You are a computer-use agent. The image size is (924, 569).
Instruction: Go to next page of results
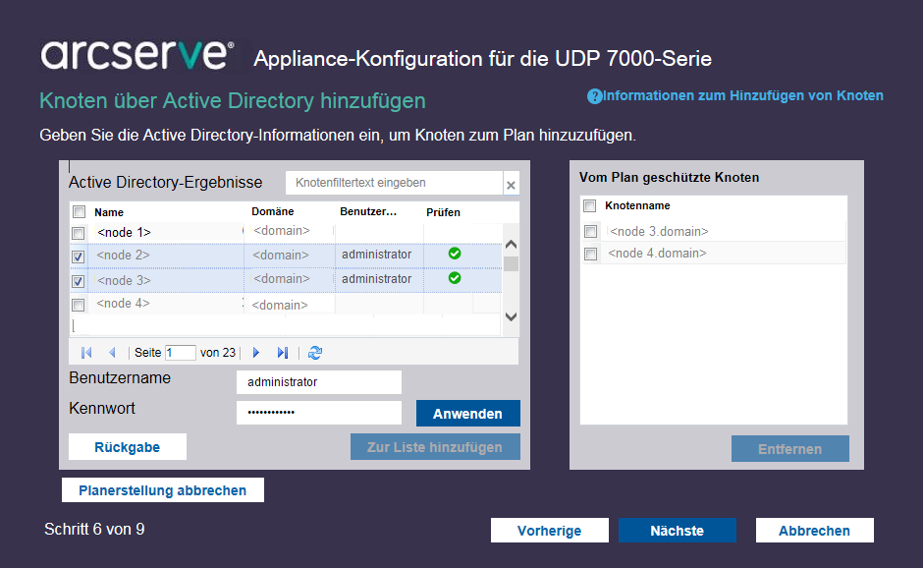coord(255,353)
